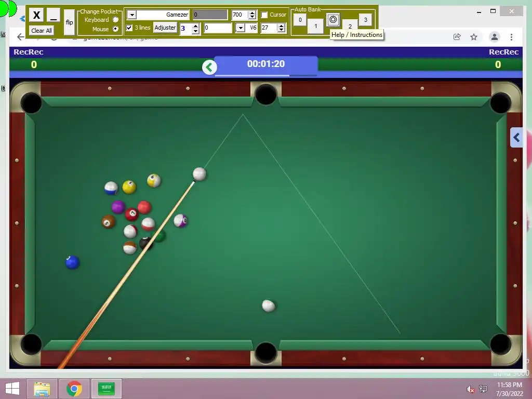The width and height of the screenshot is (532, 399).
Task: Click the flip button
Action: [69, 22]
